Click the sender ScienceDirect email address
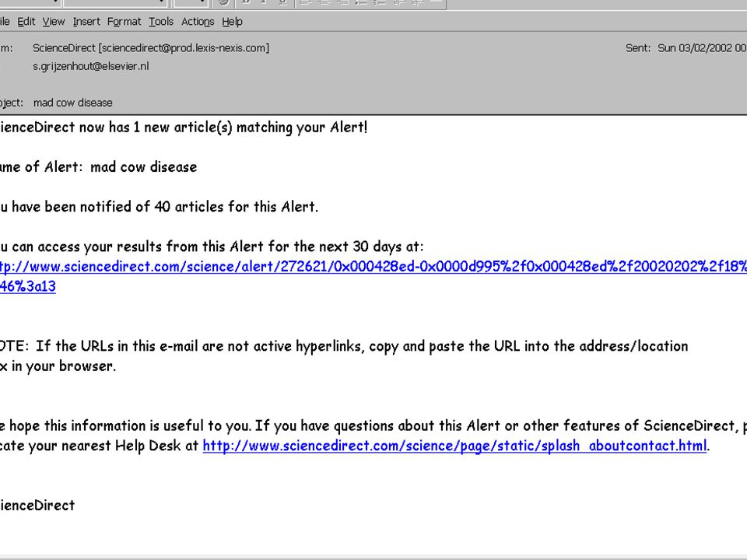The image size is (747, 560). [151, 48]
